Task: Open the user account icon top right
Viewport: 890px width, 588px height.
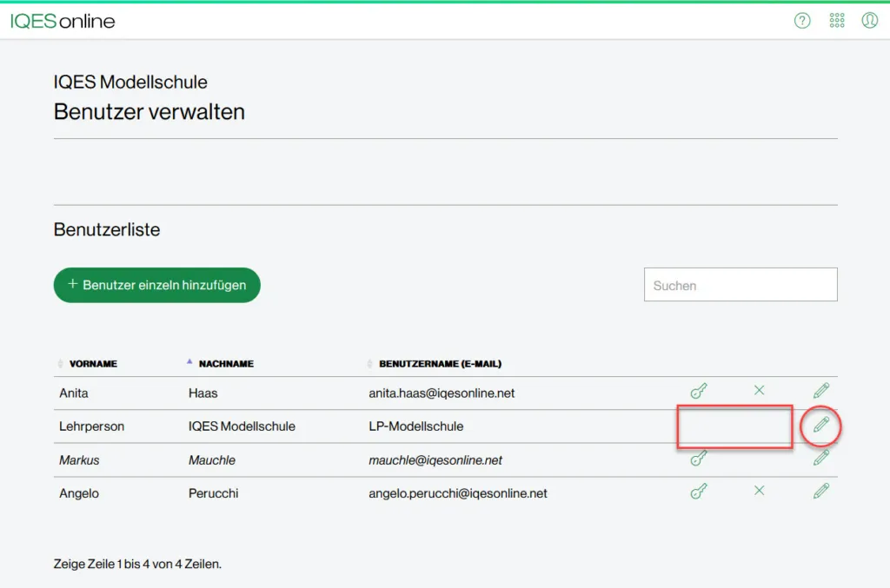Action: 870,20
